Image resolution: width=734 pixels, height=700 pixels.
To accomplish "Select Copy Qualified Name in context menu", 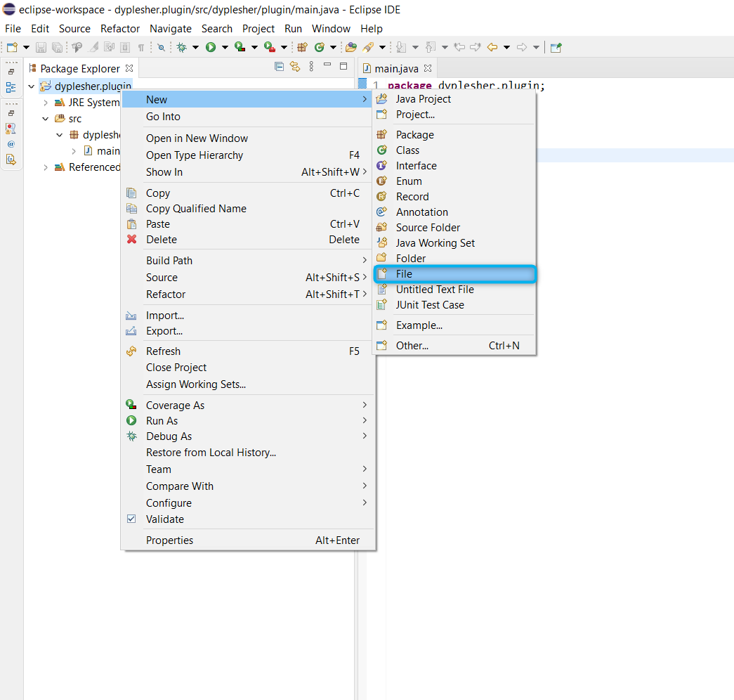I will [248, 208].
